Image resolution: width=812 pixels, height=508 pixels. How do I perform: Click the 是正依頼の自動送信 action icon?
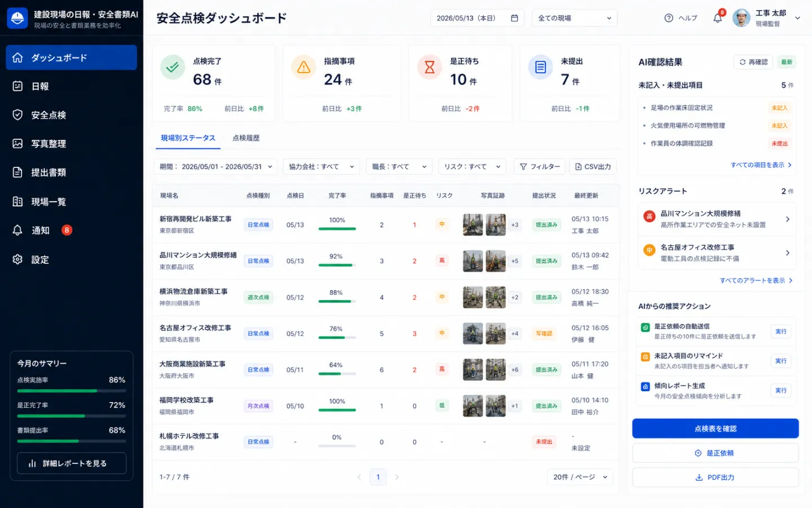click(x=646, y=327)
